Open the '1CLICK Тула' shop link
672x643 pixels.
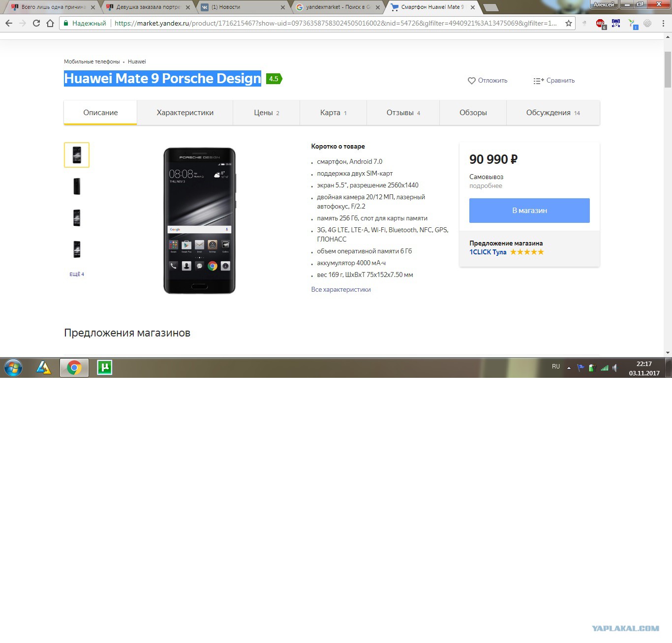click(x=488, y=252)
